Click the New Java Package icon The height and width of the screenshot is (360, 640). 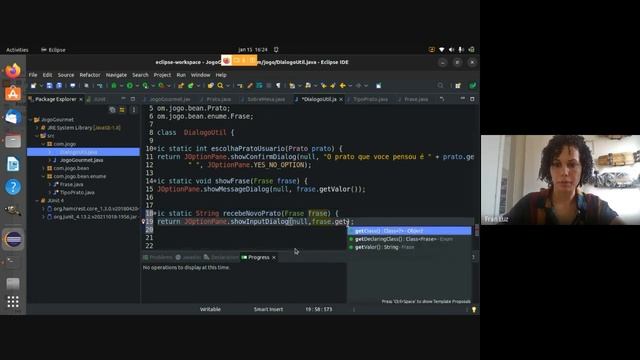[x=181, y=86]
